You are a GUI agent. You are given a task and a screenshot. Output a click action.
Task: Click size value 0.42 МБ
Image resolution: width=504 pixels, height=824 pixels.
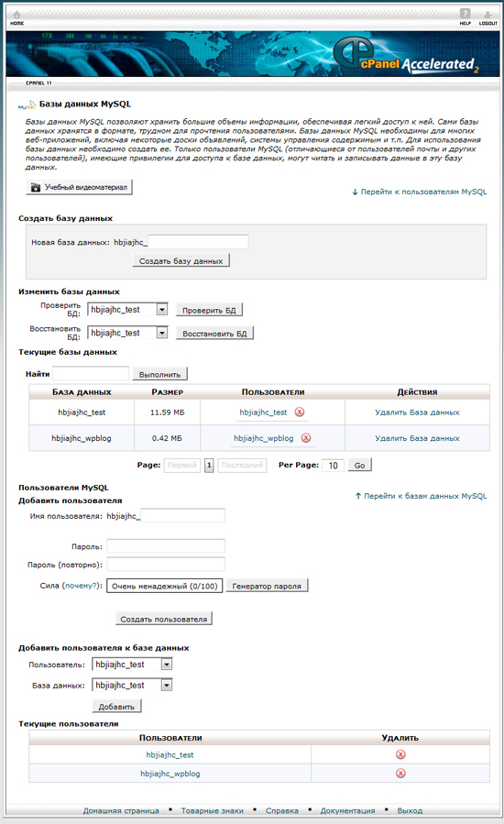167,438
